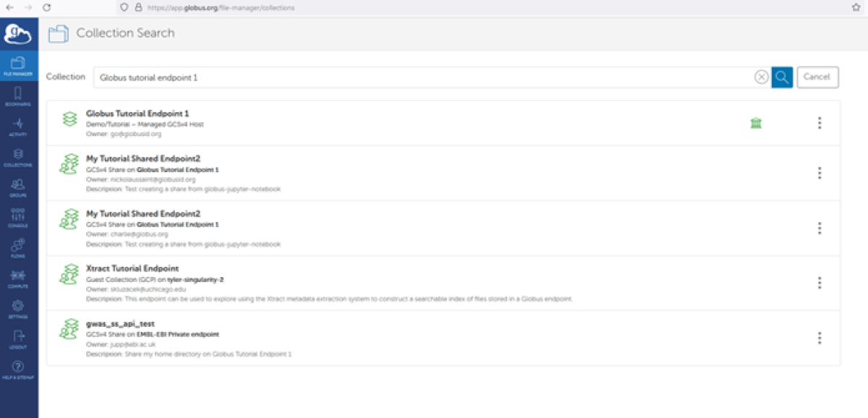
Task: Select the Globus Tutorial Endpoint 1 result
Action: tap(137, 114)
